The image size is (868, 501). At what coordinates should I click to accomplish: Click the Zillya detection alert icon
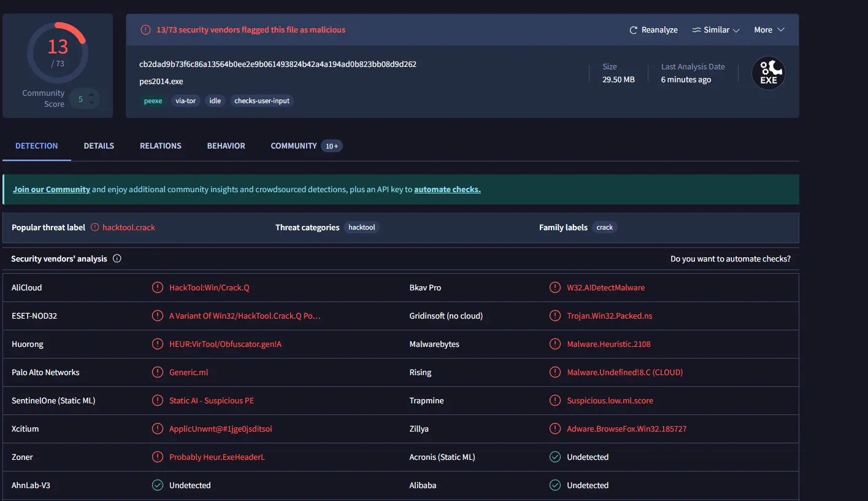555,429
